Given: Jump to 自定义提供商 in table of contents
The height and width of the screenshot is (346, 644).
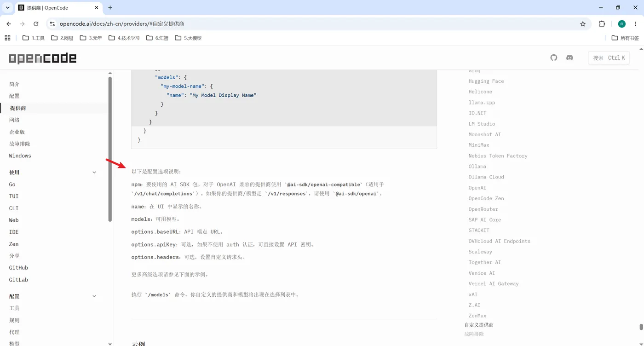Looking at the screenshot, I should [479, 325].
